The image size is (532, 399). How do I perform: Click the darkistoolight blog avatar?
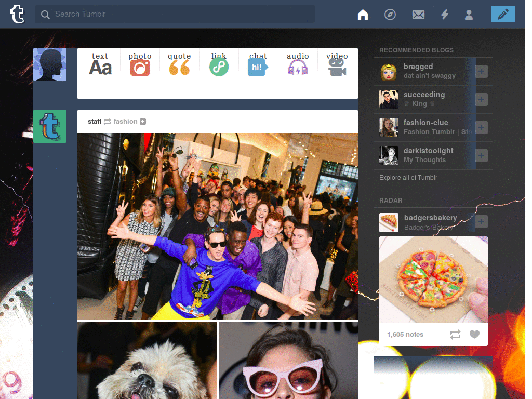click(x=389, y=156)
